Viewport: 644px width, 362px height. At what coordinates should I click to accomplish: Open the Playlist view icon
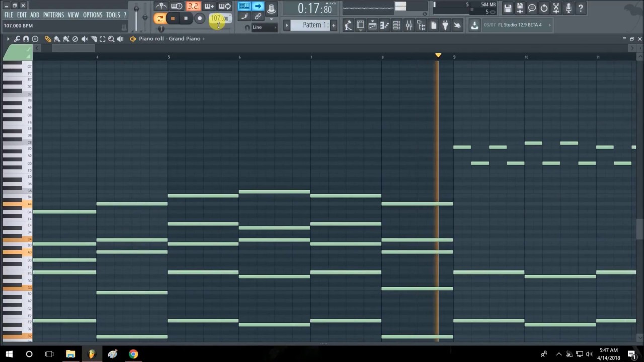pyautogui.click(x=372, y=25)
